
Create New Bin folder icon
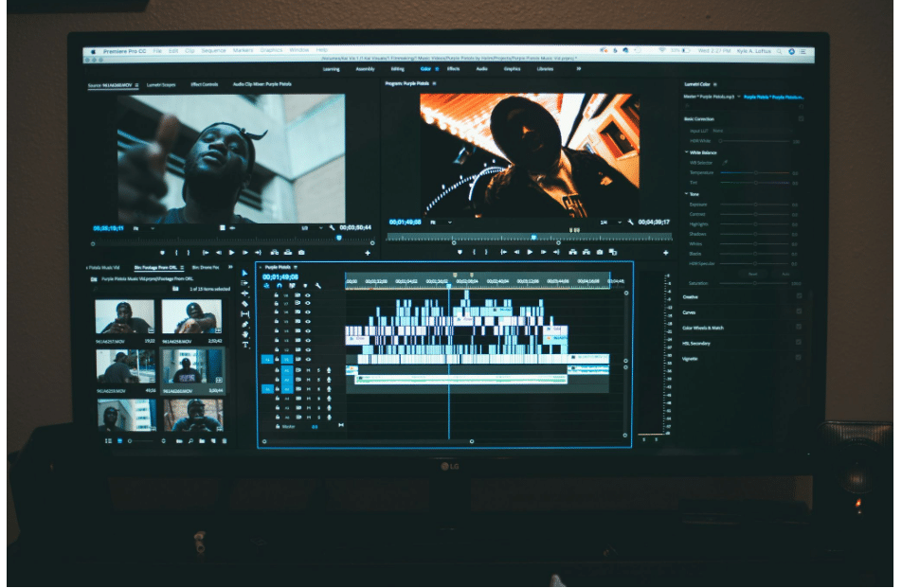[202, 441]
